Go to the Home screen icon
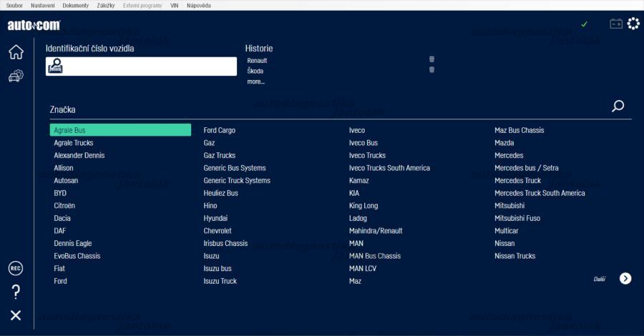Image resolution: width=644 pixels, height=336 pixels. click(16, 52)
